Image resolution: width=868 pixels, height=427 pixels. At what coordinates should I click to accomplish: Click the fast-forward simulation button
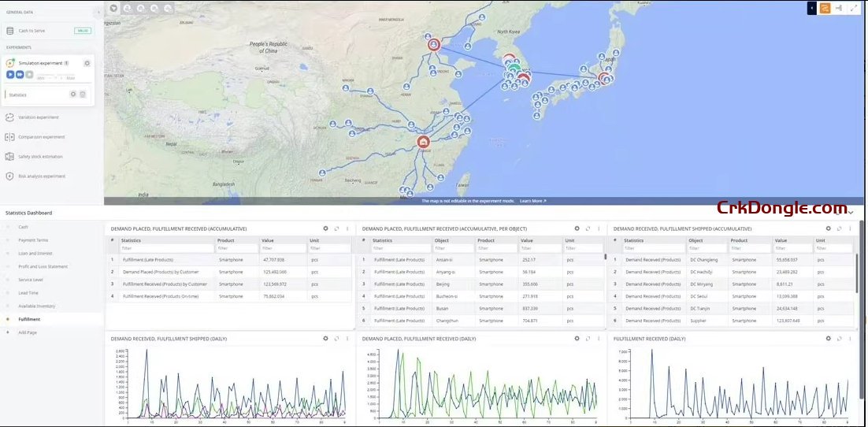[20, 74]
